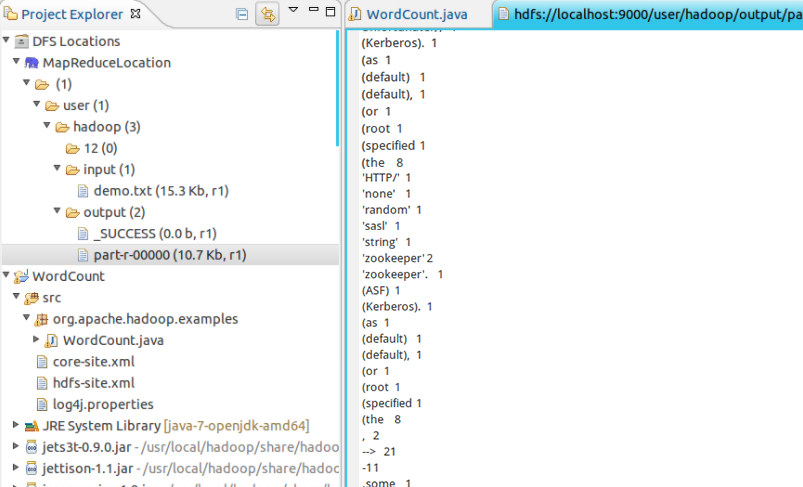Collapse the MapReduceLocation node
Screen dimensions: 803x487
pos(16,61)
